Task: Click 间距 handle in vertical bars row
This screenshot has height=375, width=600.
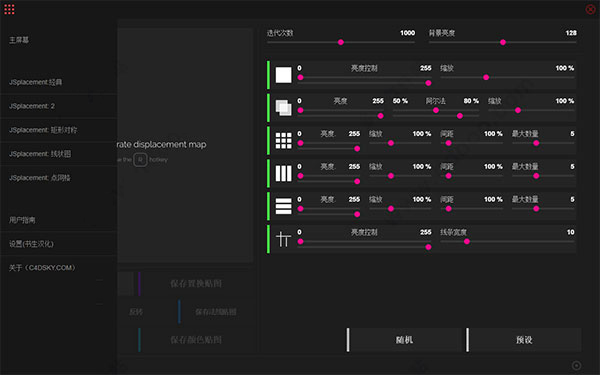Action: (x=448, y=176)
